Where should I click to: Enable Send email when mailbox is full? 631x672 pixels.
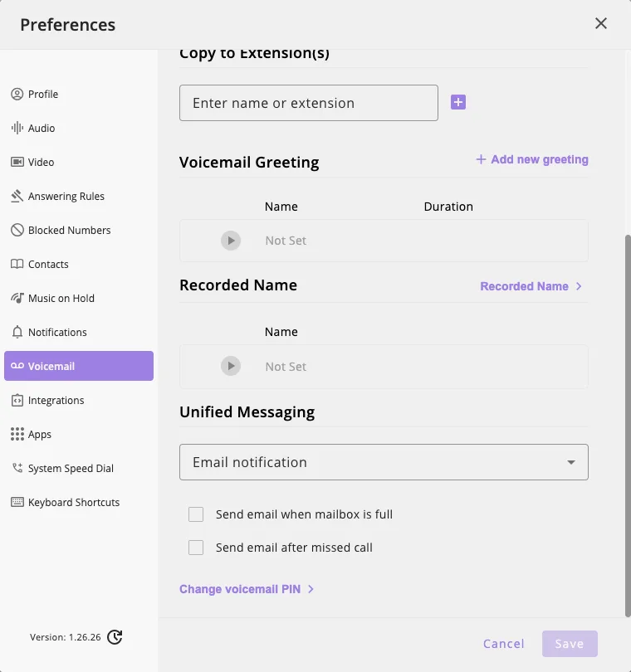[x=196, y=514]
